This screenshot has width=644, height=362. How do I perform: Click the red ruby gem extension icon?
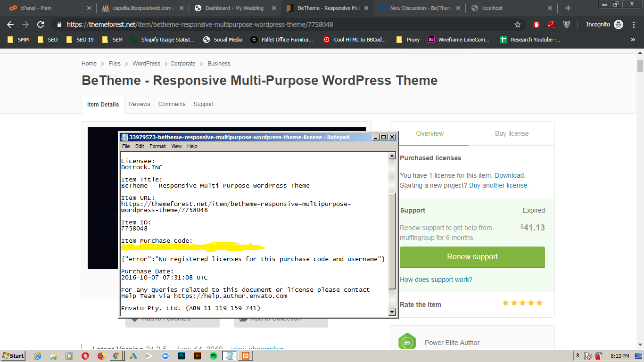coord(551,25)
